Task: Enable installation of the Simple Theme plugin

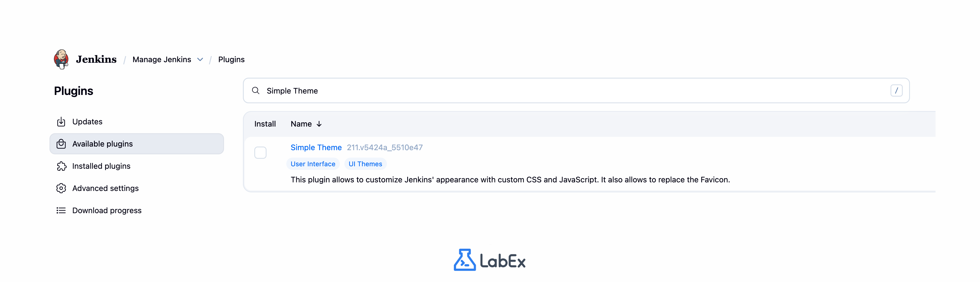Action: click(261, 152)
